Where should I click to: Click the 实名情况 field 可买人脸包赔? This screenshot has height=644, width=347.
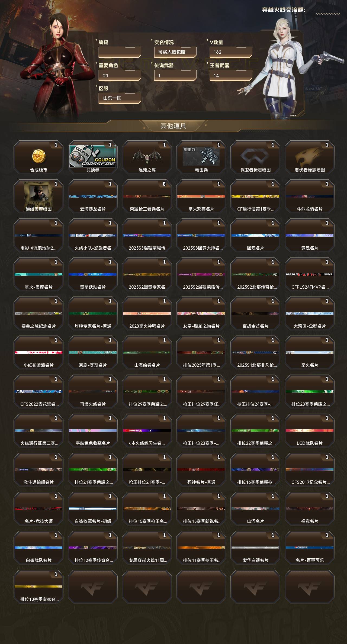[175, 52]
